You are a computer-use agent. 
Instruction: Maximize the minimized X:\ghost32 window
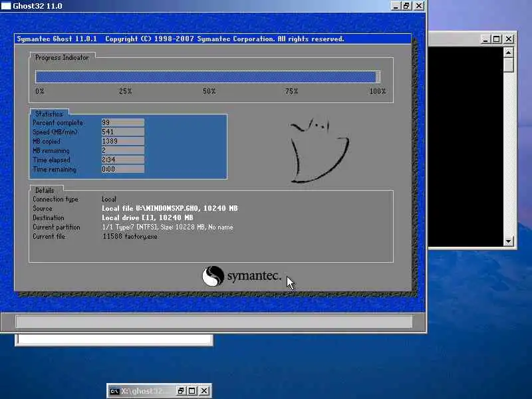(x=192, y=391)
